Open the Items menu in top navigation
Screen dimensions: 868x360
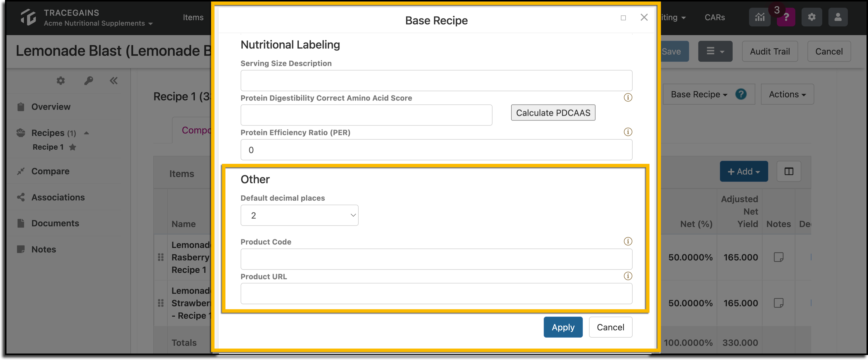pyautogui.click(x=193, y=17)
